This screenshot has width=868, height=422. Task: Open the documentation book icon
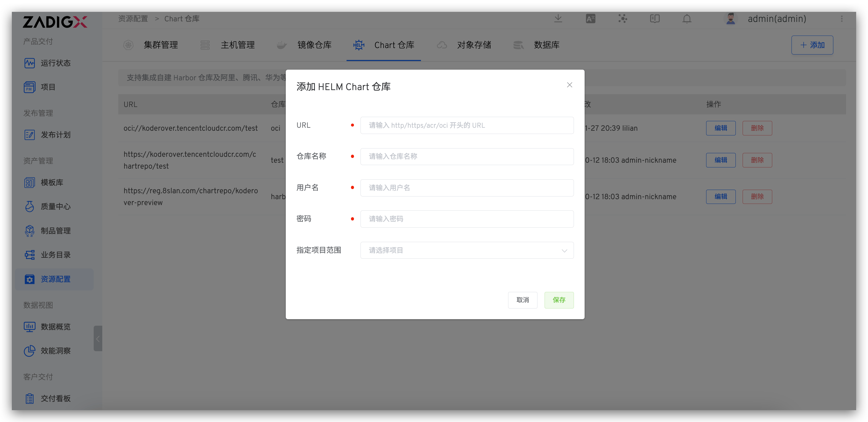point(654,19)
